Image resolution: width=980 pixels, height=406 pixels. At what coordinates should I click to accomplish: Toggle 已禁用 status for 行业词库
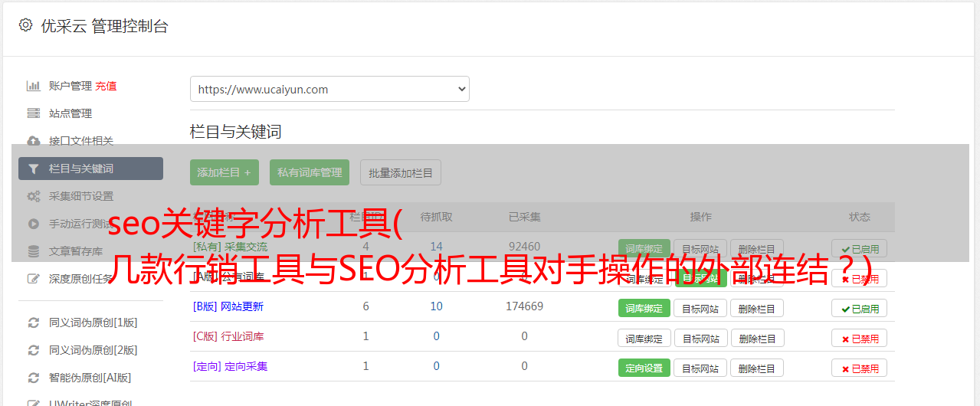860,338
